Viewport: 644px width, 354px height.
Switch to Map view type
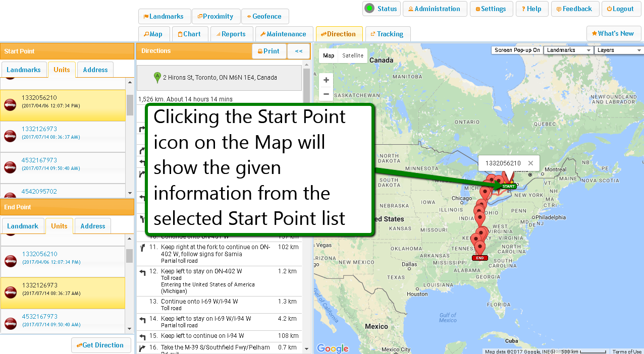pyautogui.click(x=329, y=55)
